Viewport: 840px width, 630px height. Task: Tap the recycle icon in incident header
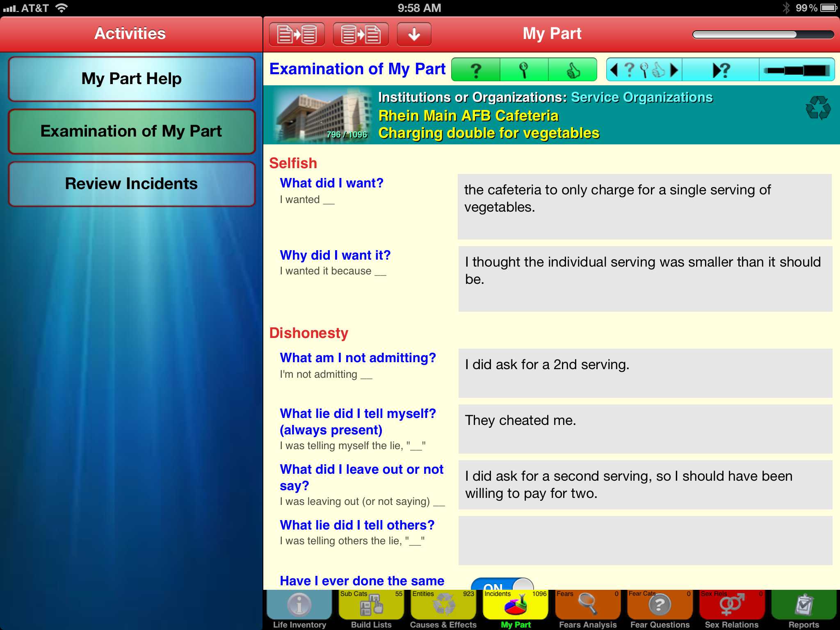(x=818, y=108)
